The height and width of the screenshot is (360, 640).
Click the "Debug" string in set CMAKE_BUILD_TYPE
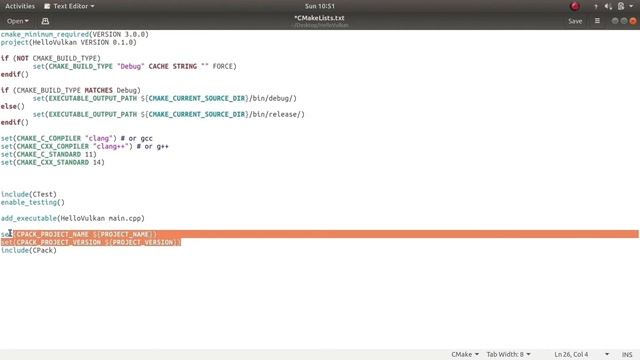[130, 66]
